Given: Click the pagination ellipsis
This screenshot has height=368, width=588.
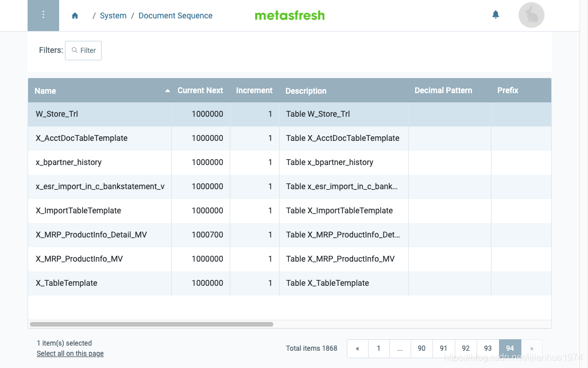Looking at the screenshot, I should tap(400, 348).
